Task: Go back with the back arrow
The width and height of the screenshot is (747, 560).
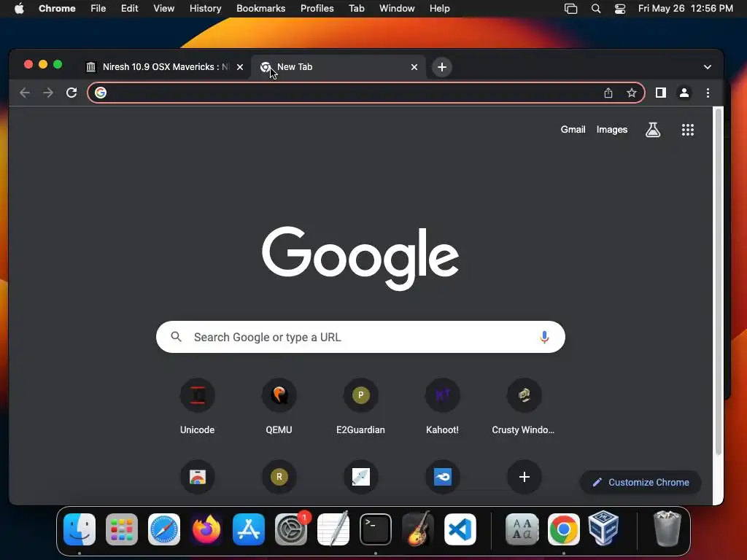Action: tap(25, 93)
